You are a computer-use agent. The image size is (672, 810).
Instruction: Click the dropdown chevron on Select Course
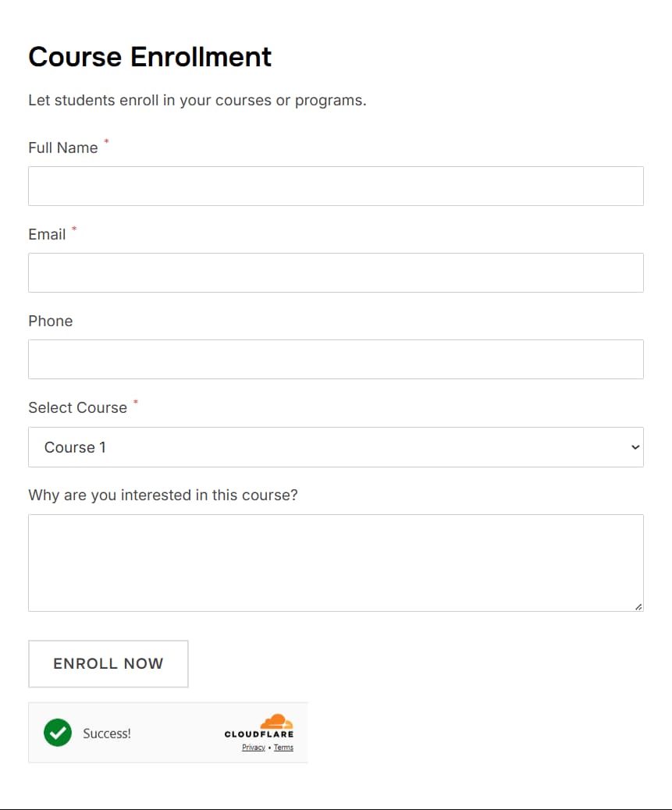pyautogui.click(x=634, y=447)
